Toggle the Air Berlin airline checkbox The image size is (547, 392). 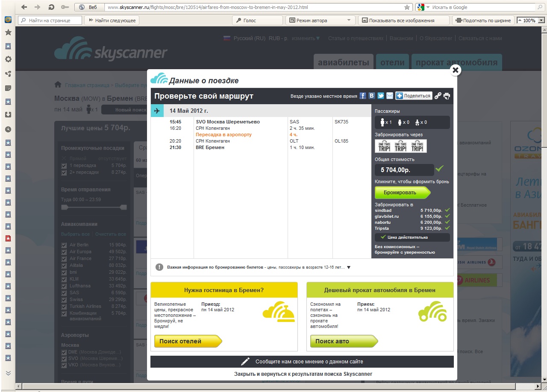[x=64, y=245]
